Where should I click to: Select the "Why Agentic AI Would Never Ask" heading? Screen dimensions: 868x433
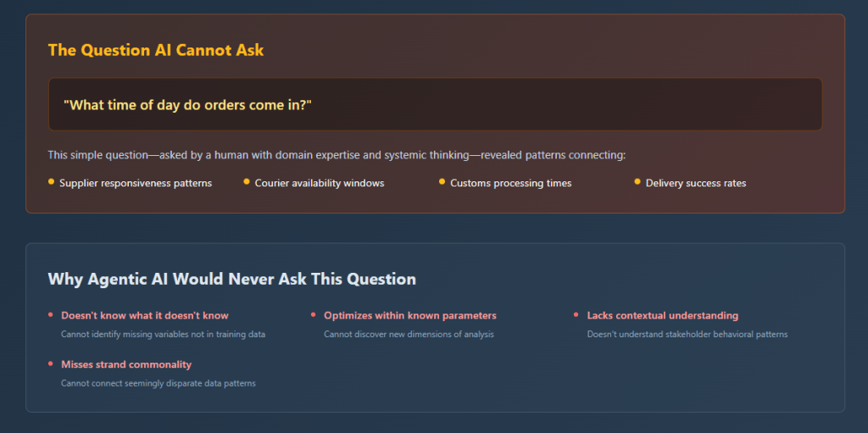(231, 279)
